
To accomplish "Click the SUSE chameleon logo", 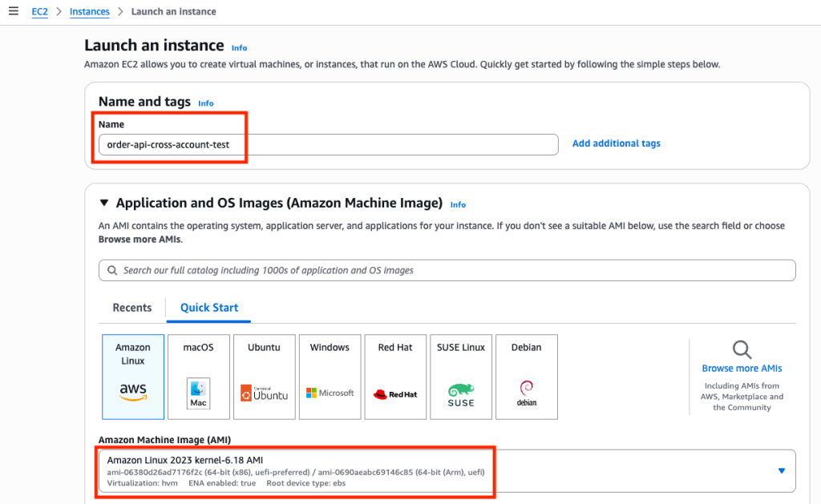I will click(461, 395).
